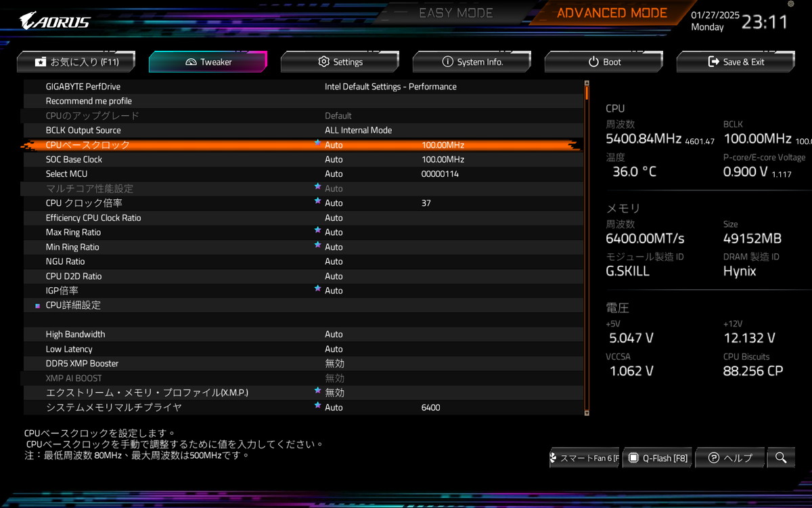Image resolution: width=812 pixels, height=508 pixels.
Task: Click favorite star beside Max Ring Ratio
Action: click(x=317, y=231)
